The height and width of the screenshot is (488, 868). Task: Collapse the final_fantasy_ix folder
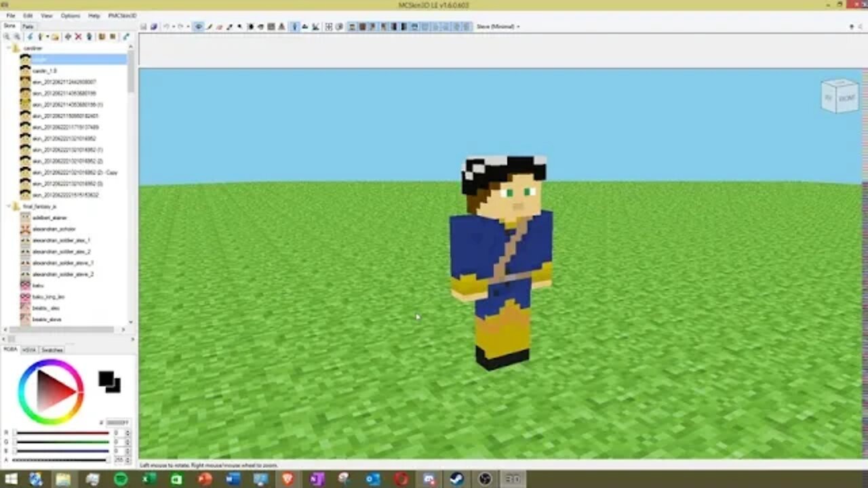click(x=8, y=206)
